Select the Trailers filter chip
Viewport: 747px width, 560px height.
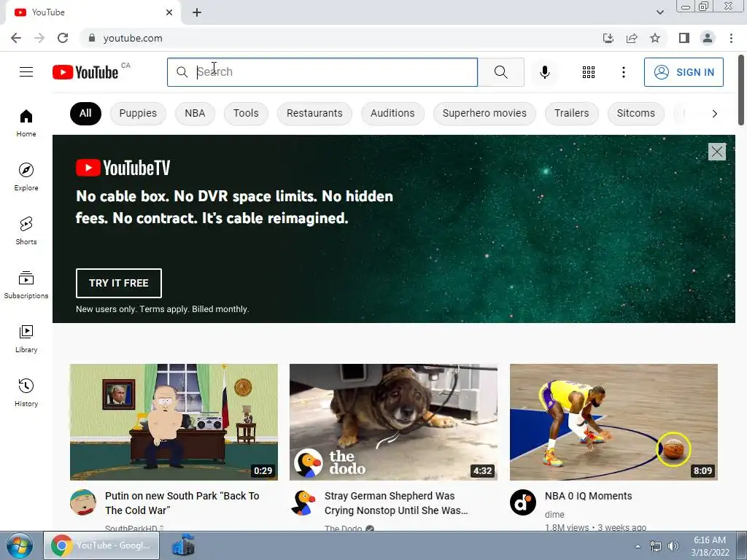click(571, 113)
